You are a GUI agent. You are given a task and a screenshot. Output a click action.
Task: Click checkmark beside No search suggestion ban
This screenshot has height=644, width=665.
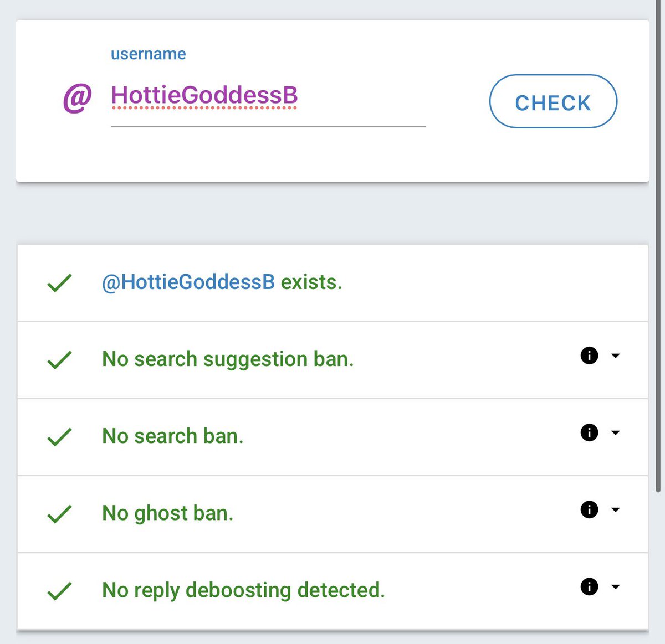coord(59,360)
